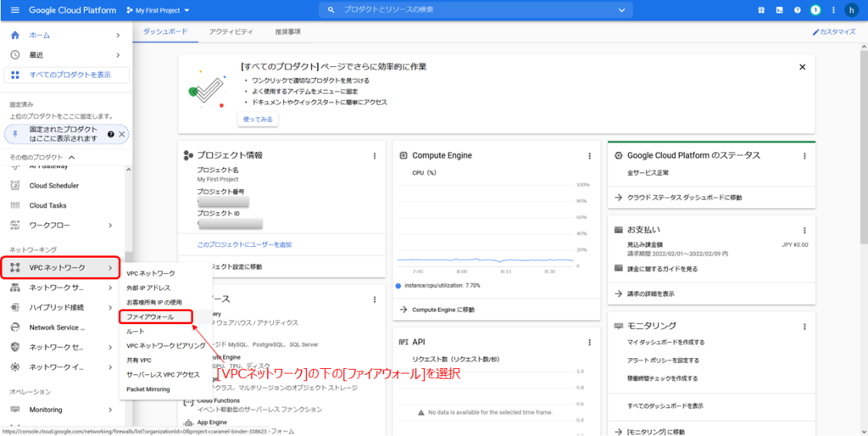This screenshot has width=868, height=436.
Task: Click the pin help question icon
Action: 111,134
